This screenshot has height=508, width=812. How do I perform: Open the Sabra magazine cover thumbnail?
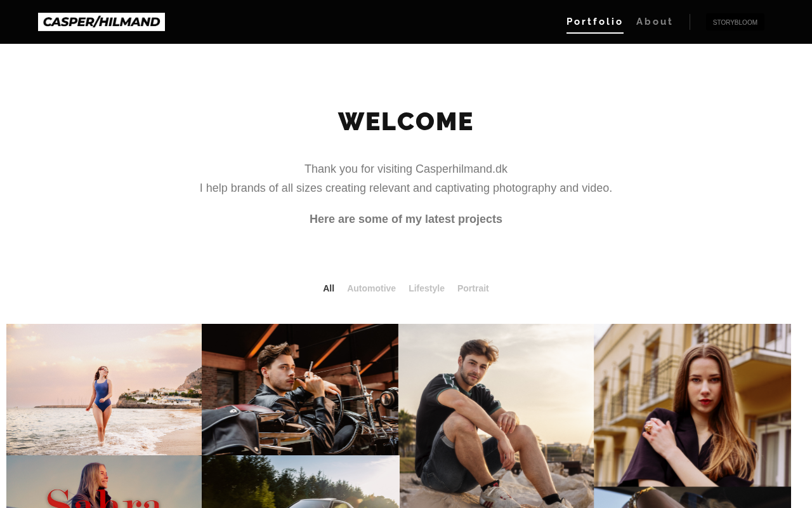coord(104,482)
